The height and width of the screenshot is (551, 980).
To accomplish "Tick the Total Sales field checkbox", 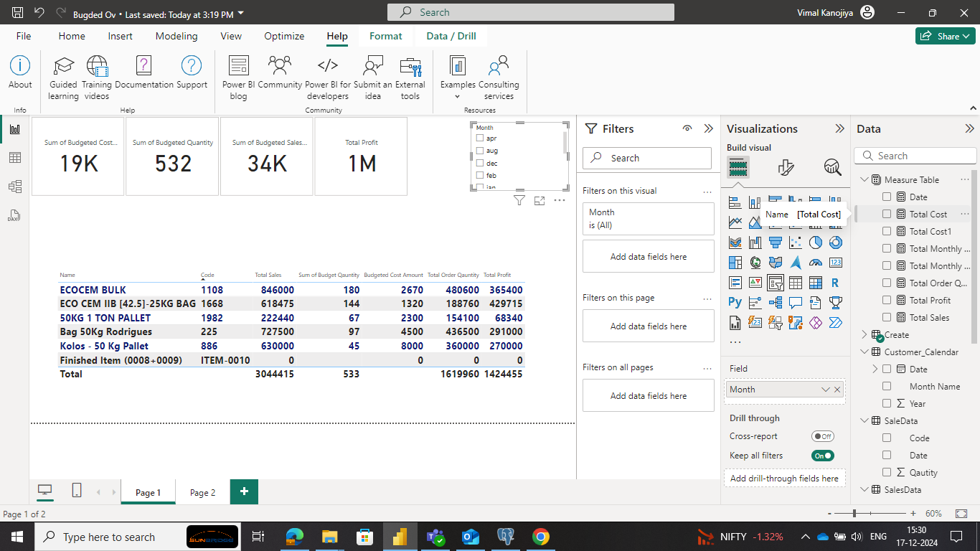I will click(887, 318).
